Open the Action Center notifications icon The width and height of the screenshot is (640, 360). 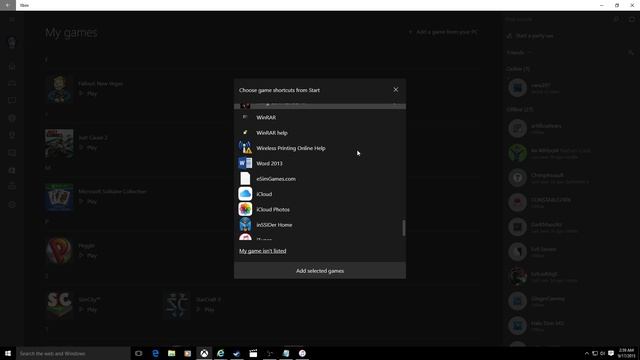point(611,353)
